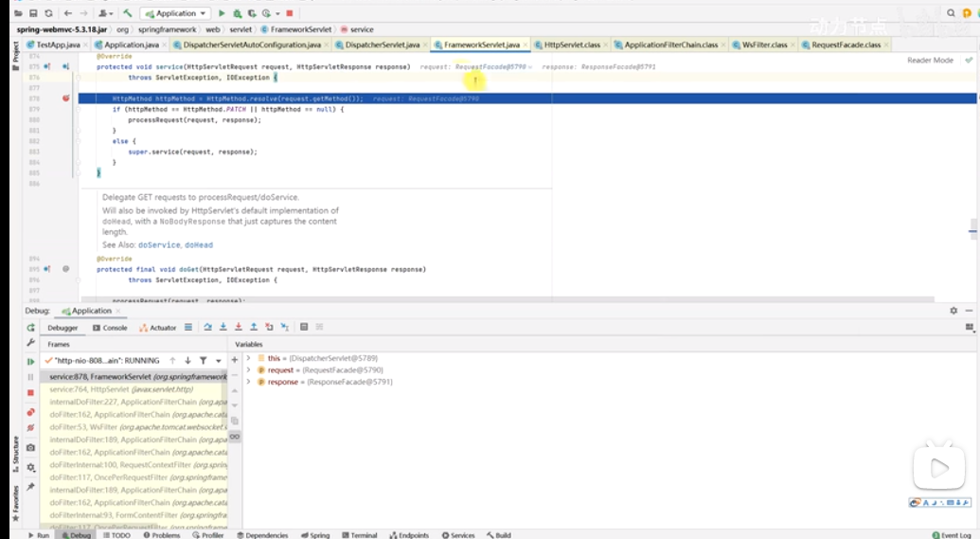Toggle Show watches glasses icon in Variables

pyautogui.click(x=235, y=437)
